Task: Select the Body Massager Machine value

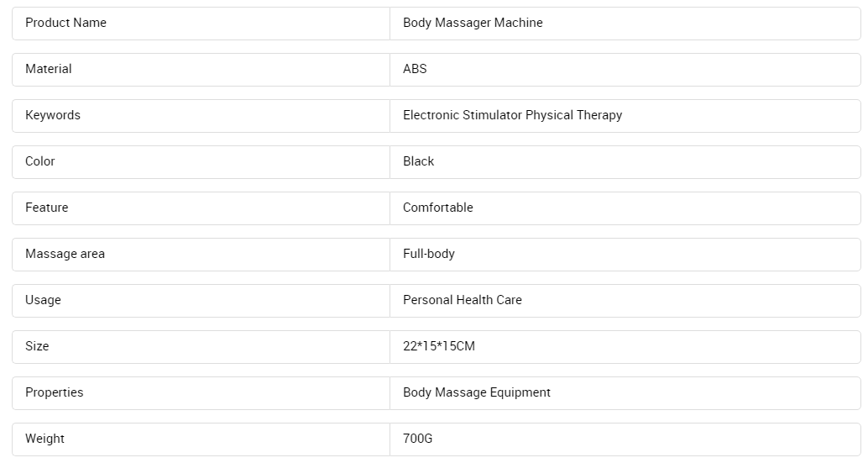Action: coord(473,23)
